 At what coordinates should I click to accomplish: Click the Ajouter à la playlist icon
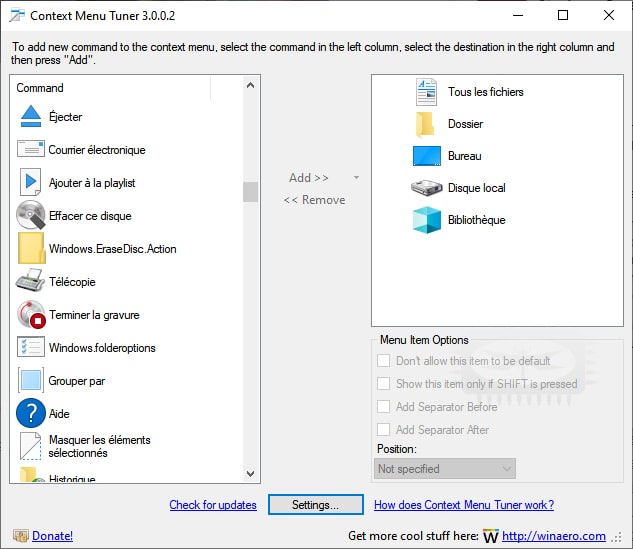(30, 182)
